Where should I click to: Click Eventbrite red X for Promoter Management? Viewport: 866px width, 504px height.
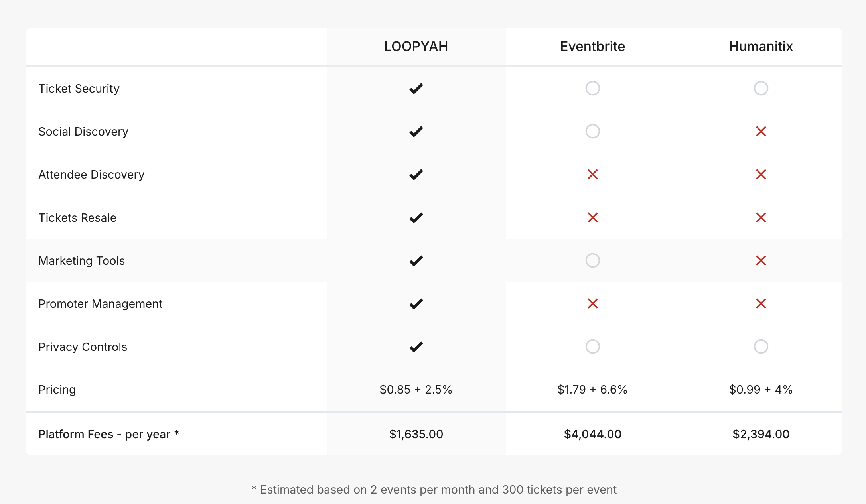coord(593,303)
